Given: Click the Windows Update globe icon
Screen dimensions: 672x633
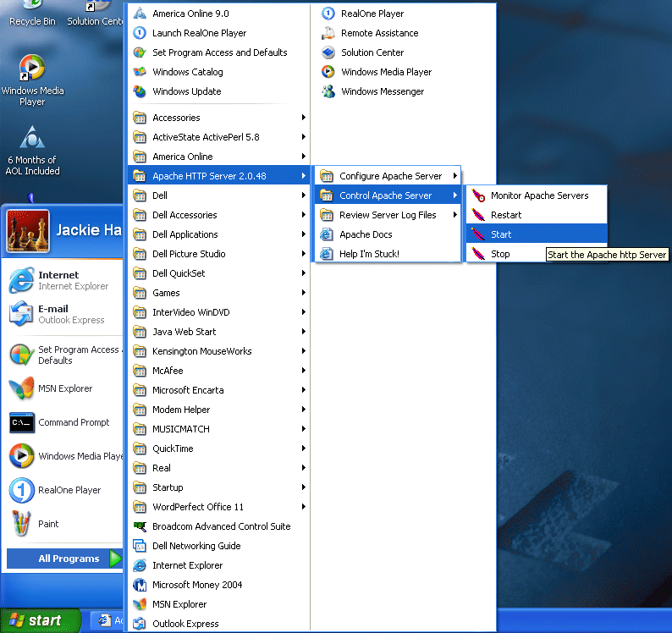Looking at the screenshot, I should (140, 91).
